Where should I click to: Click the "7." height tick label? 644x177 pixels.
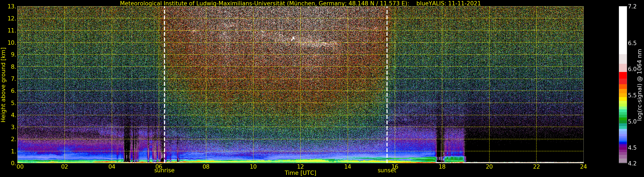point(14,79)
